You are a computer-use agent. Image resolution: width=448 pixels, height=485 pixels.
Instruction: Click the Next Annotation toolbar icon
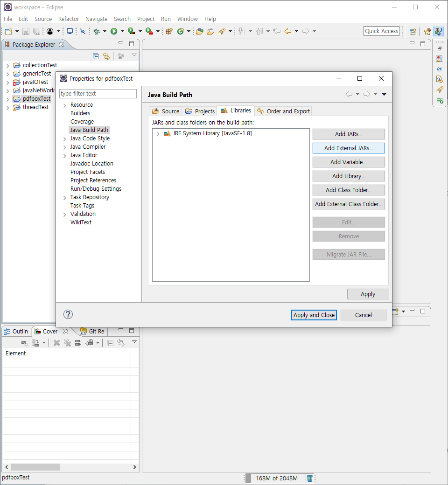242,31
